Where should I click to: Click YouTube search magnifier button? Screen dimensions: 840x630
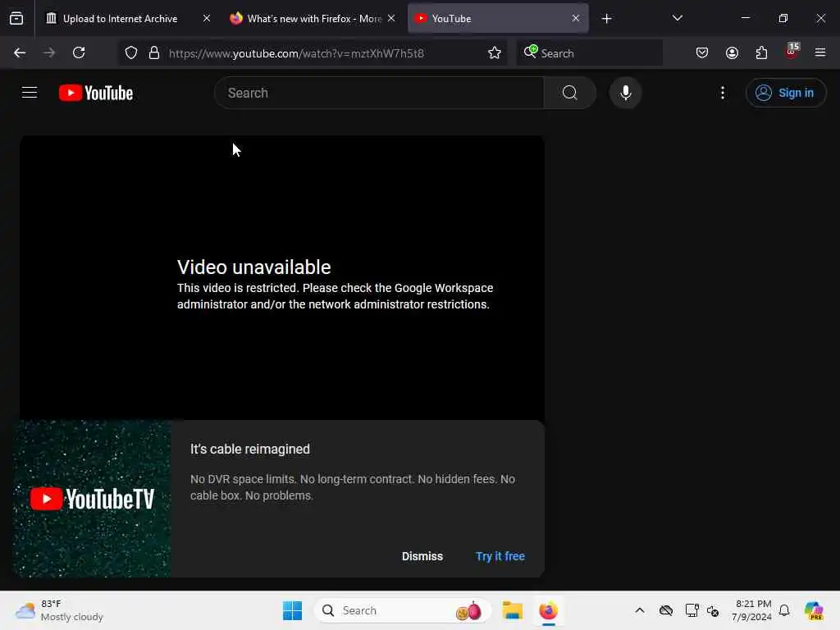[x=570, y=93]
